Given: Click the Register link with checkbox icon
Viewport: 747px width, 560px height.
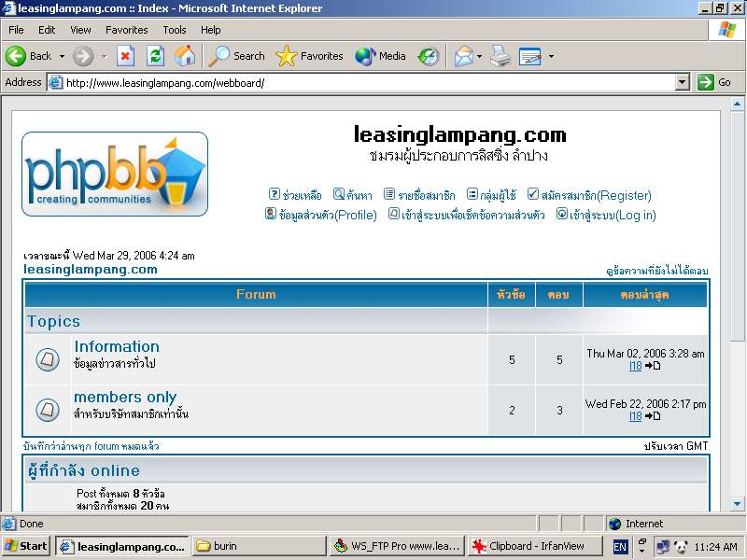Looking at the screenshot, I should click(x=589, y=195).
